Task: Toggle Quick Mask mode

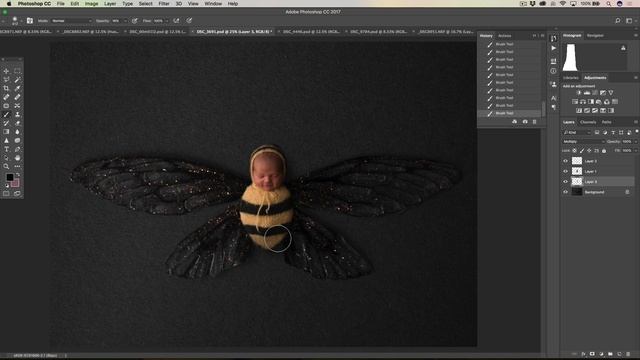Action: click(6, 193)
